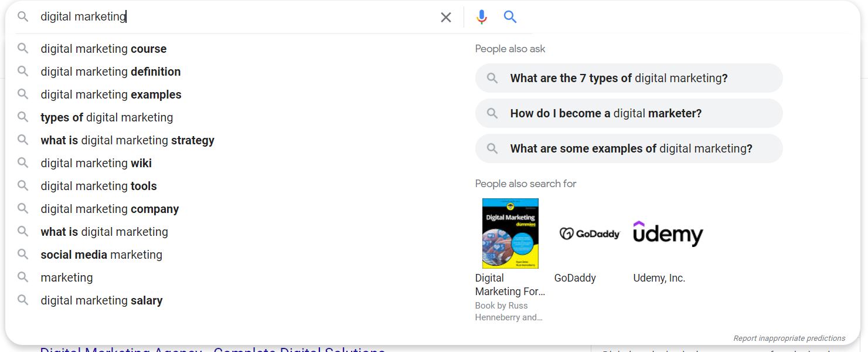This screenshot has height=352, width=868.
Task: Click inside the search input field
Action: pyautogui.click(x=234, y=16)
